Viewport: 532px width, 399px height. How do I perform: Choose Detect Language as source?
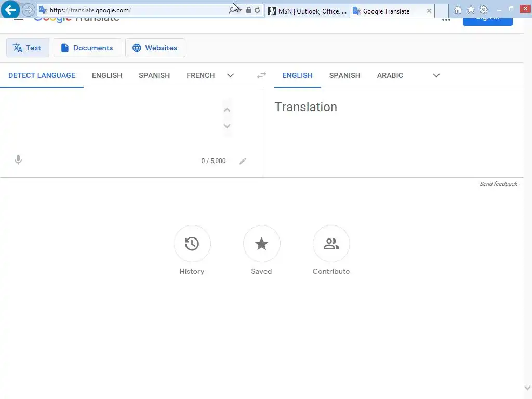click(42, 75)
